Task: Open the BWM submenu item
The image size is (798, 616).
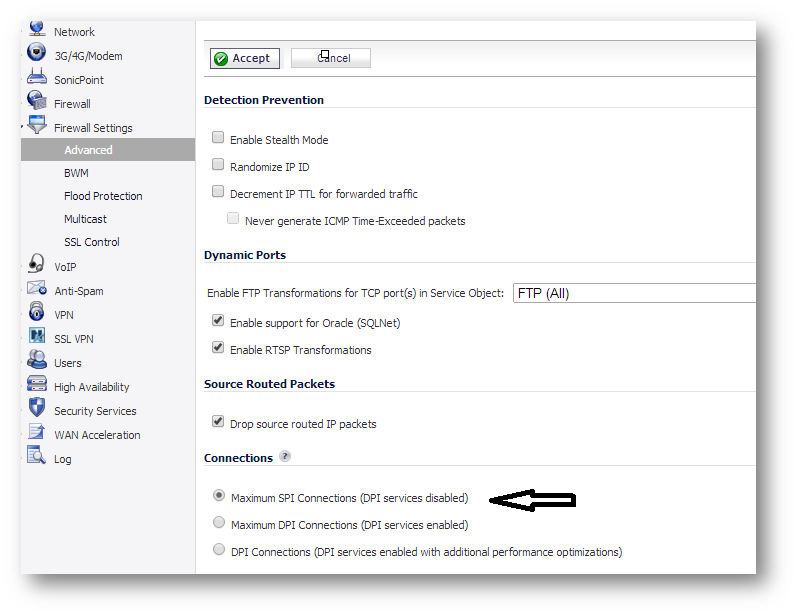Action: click(76, 173)
